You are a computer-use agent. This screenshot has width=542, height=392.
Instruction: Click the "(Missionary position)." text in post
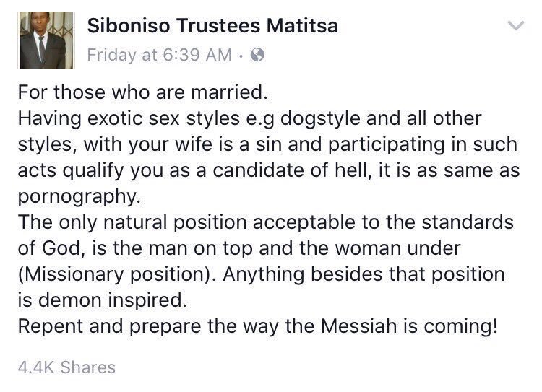click(117, 274)
